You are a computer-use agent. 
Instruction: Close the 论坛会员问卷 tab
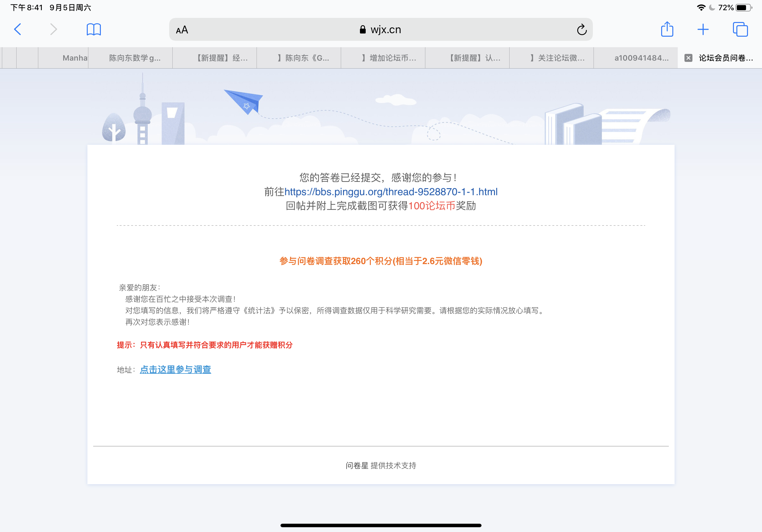tap(688, 58)
